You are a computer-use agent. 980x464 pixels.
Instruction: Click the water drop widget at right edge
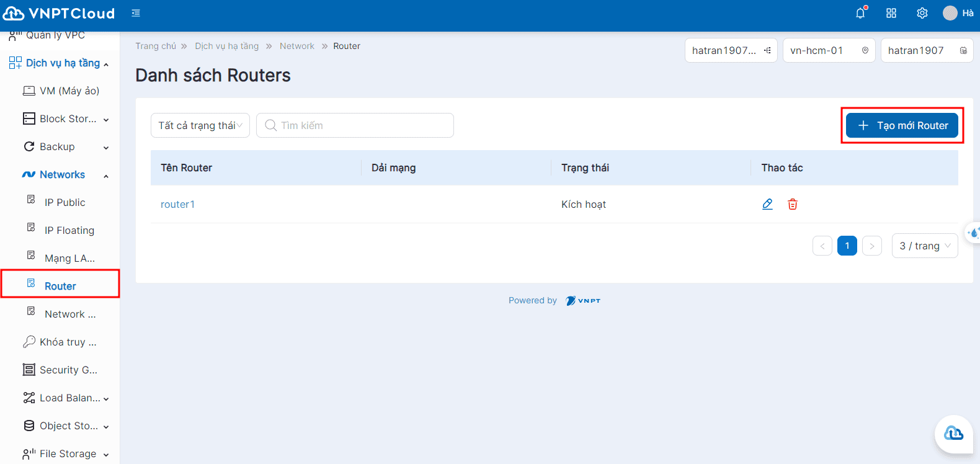tap(974, 233)
